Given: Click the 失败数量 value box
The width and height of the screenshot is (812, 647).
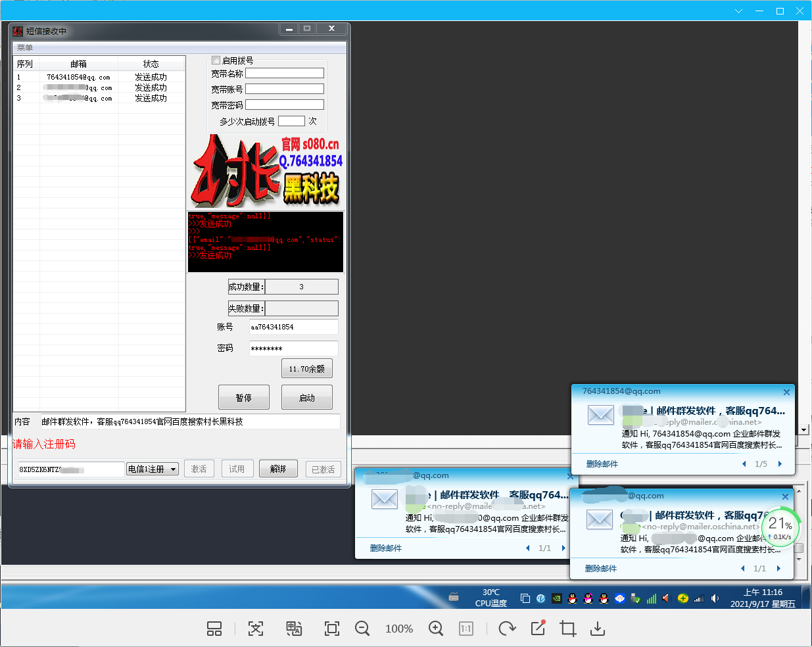Looking at the screenshot, I should pos(302,308).
